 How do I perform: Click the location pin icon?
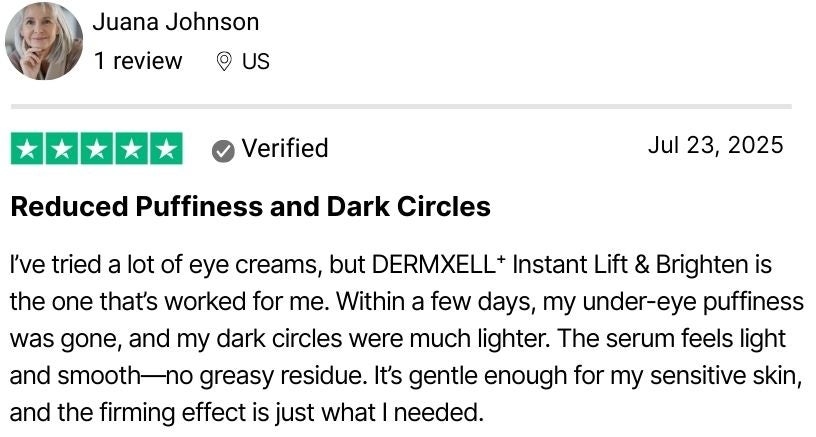(224, 62)
